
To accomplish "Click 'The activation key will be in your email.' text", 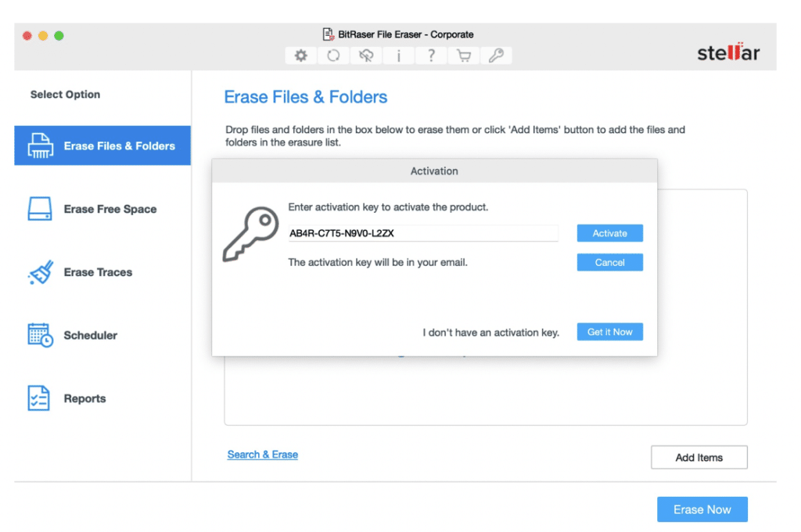I will click(x=378, y=262).
